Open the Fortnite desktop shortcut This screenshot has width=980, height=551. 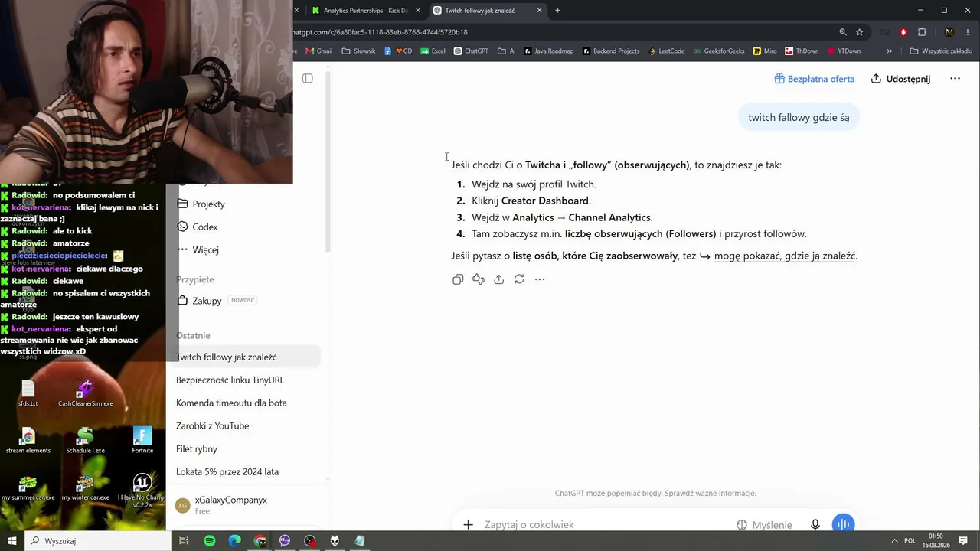142,440
